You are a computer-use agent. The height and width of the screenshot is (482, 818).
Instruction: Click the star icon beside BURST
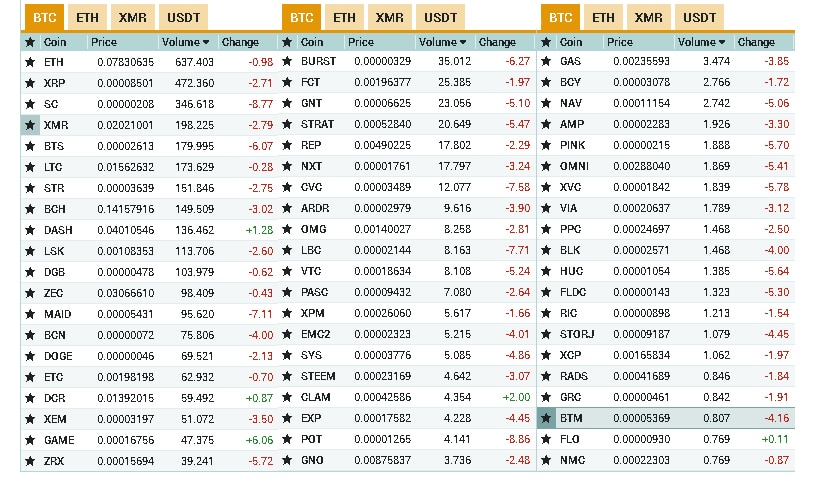(x=287, y=62)
